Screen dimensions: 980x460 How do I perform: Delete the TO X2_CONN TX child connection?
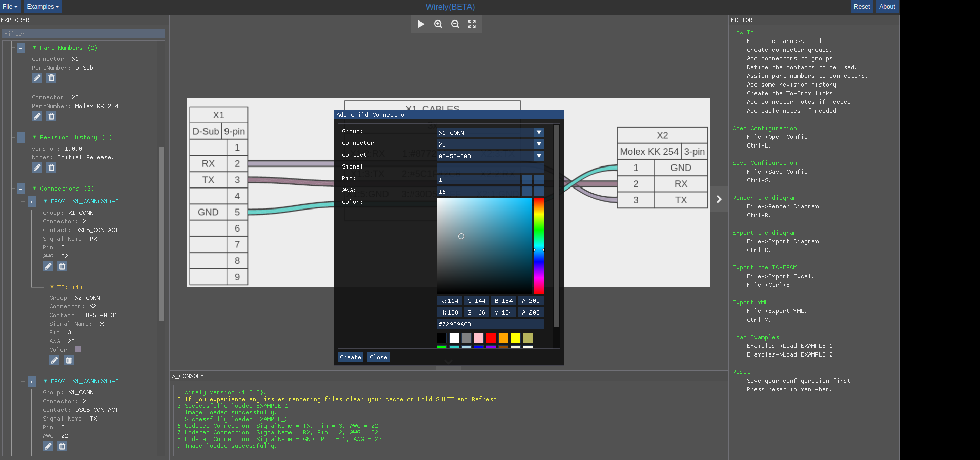(x=69, y=360)
